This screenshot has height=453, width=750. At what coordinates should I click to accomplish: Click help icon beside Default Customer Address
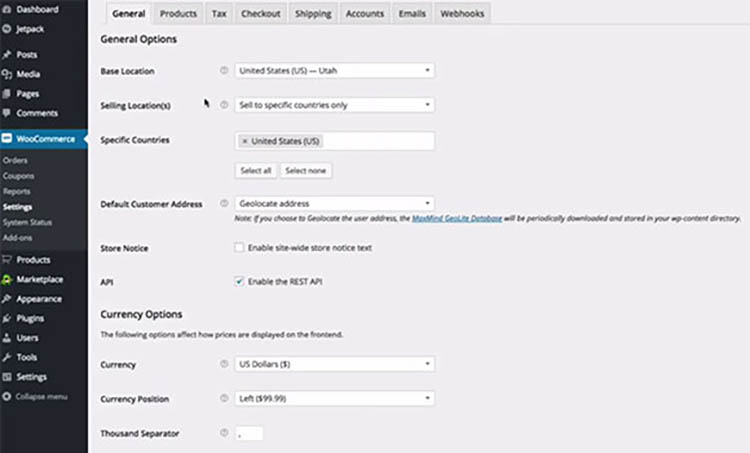tap(224, 203)
